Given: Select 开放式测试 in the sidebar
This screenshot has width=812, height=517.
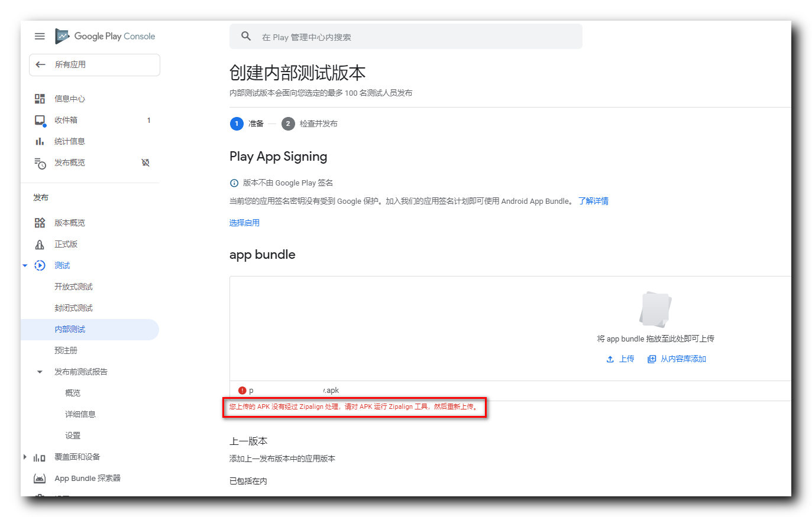Looking at the screenshot, I should pos(73,287).
